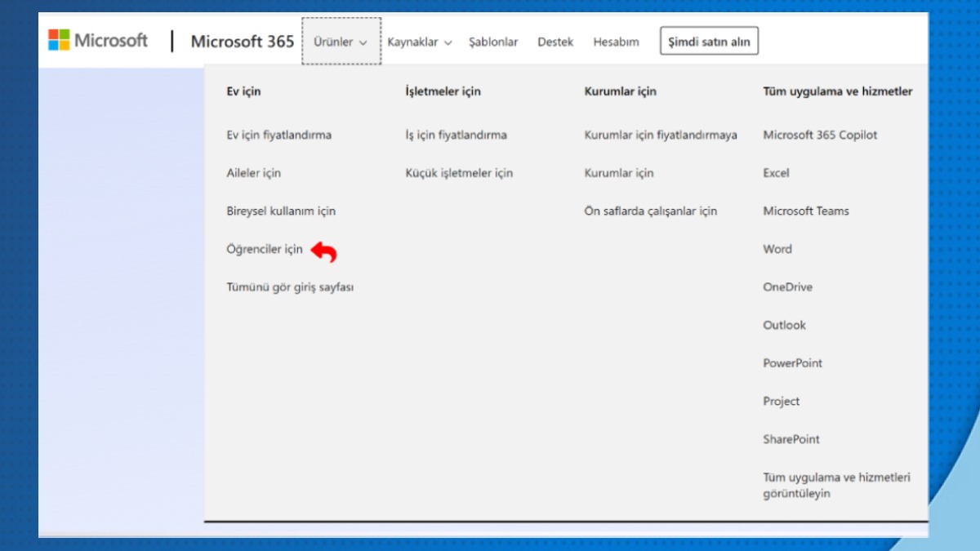Viewport: 980px width, 551px height.
Task: Select Excel from the apps list
Action: click(x=776, y=173)
